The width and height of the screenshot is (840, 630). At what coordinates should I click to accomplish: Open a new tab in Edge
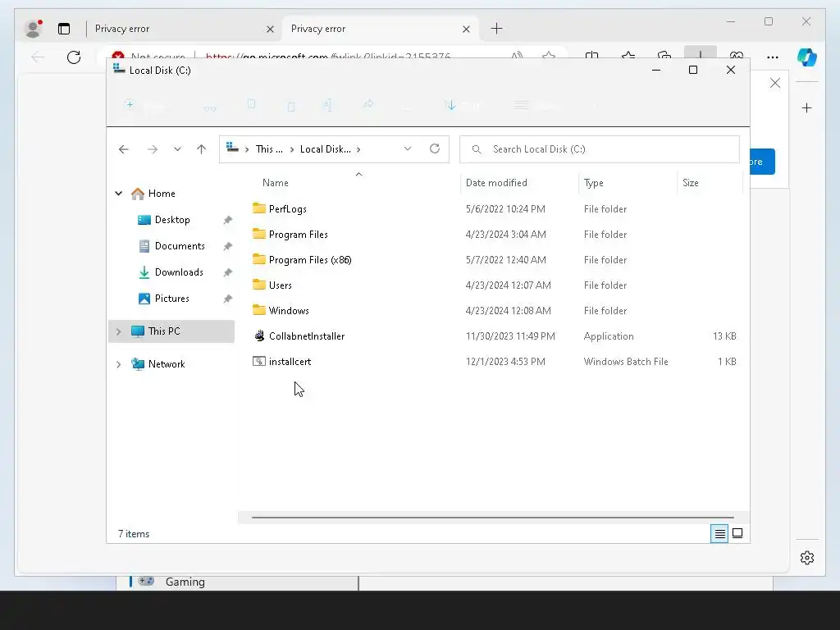496,29
